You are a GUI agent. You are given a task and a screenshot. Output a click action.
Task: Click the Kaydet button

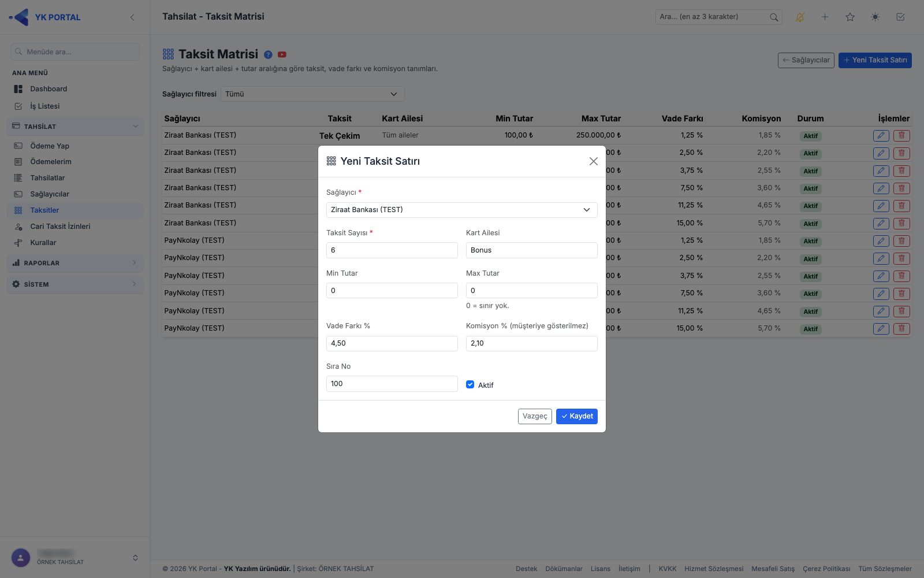(x=577, y=416)
